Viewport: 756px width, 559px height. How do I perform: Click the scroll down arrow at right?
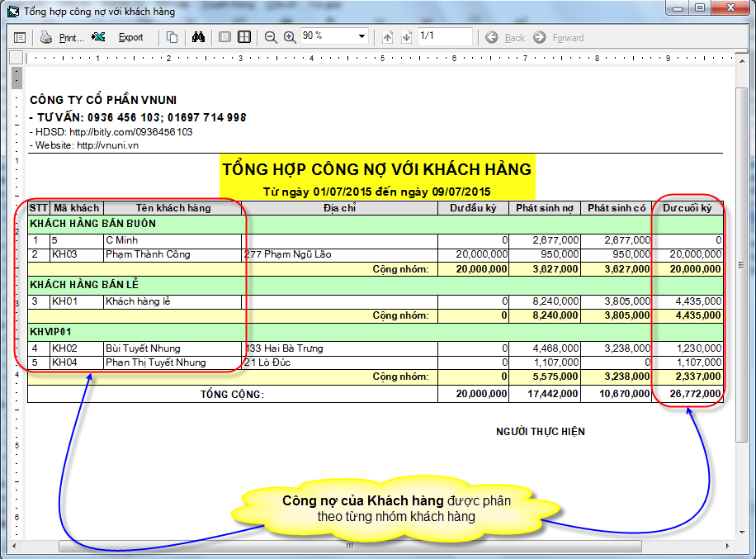740,533
